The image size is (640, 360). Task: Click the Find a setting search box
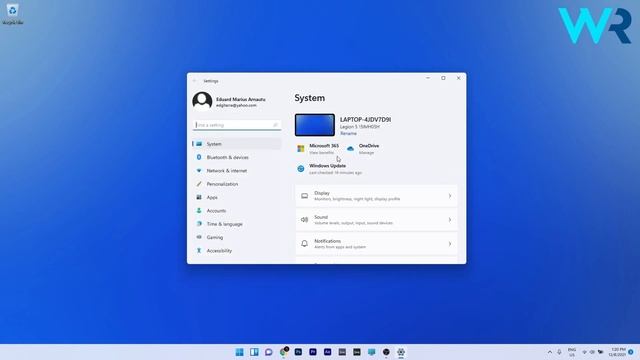(x=237, y=125)
